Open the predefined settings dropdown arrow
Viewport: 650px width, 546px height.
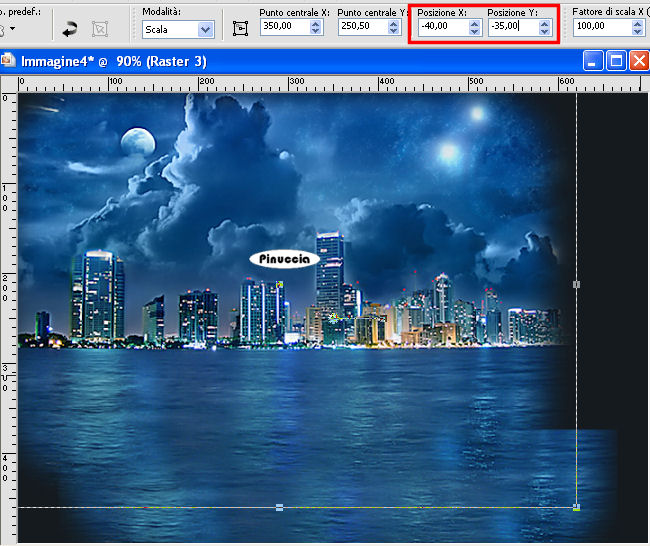pyautogui.click(x=12, y=29)
